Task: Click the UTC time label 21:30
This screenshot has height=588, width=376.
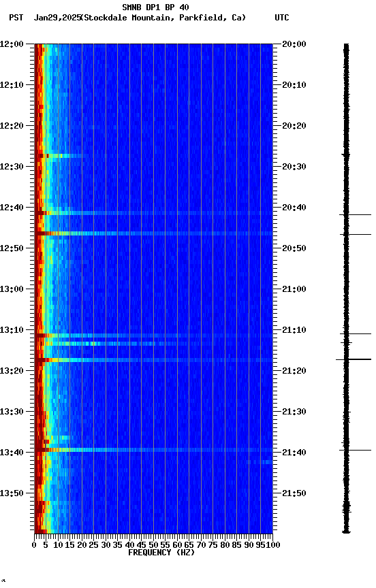Action: (x=294, y=412)
